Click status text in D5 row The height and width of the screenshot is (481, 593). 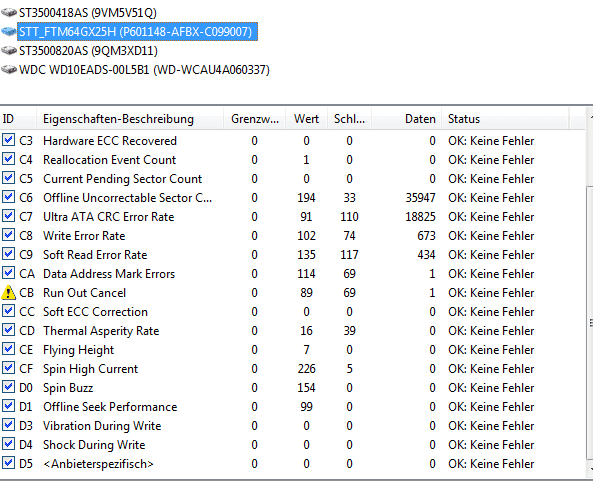[491, 464]
